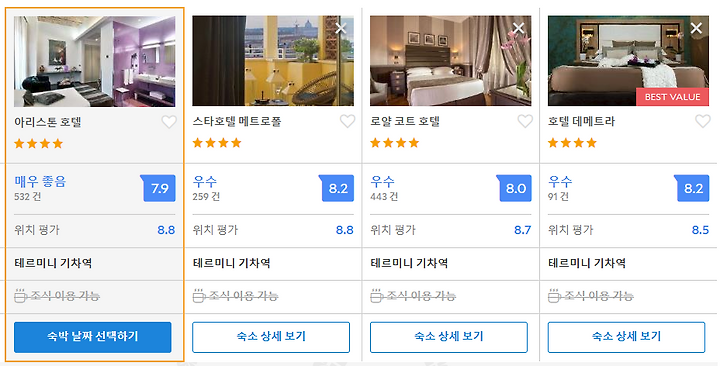Favorite 아리스톤 호텔 with the heart icon
This screenshot has height=366, width=720.
[169, 122]
